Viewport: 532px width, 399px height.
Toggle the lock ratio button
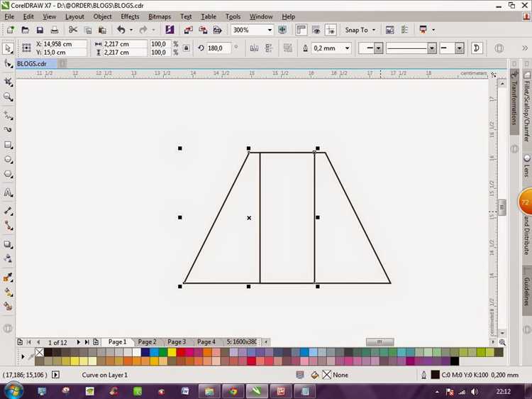tap(187, 48)
